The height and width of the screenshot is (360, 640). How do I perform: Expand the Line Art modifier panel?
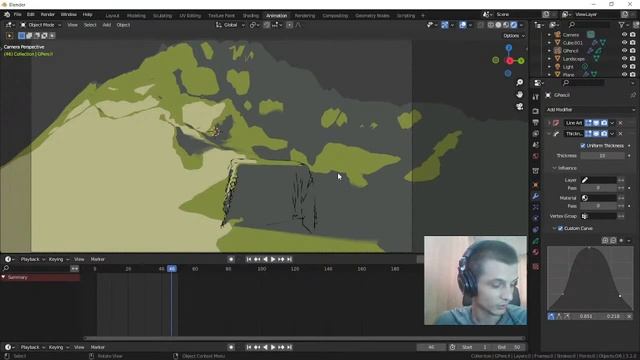tap(549, 123)
